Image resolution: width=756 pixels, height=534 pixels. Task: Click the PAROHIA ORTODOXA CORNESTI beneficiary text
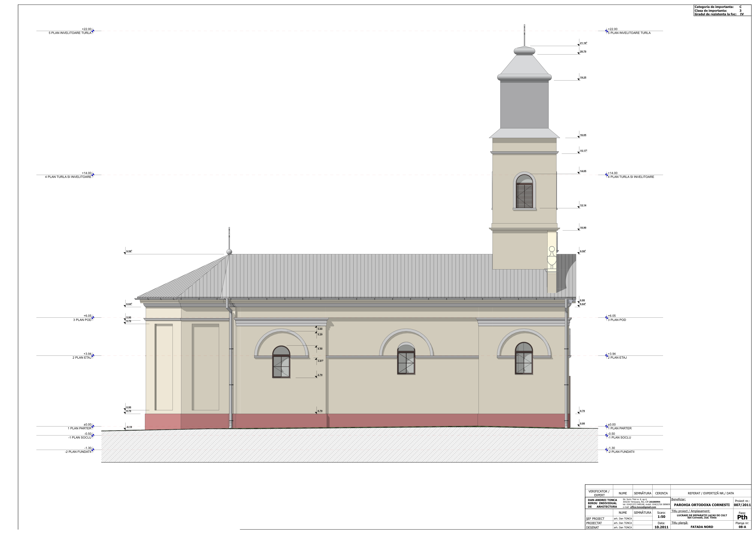[702, 505]
